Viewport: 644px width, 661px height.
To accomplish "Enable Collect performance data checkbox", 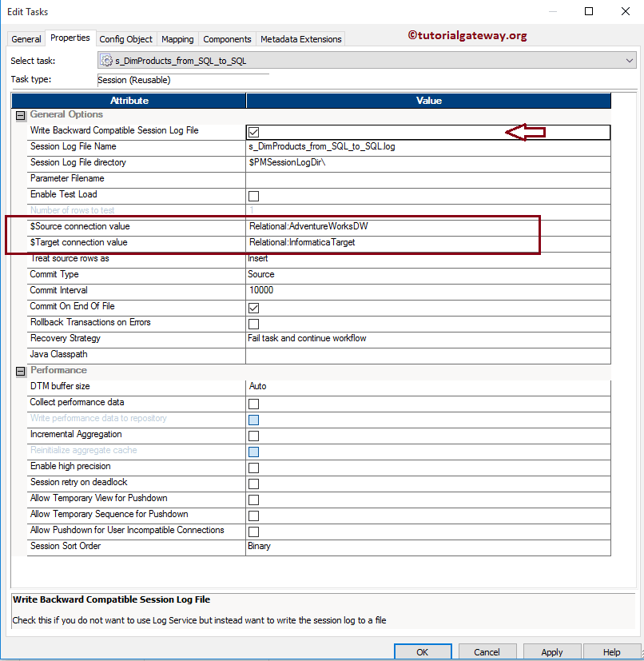I will pos(254,404).
